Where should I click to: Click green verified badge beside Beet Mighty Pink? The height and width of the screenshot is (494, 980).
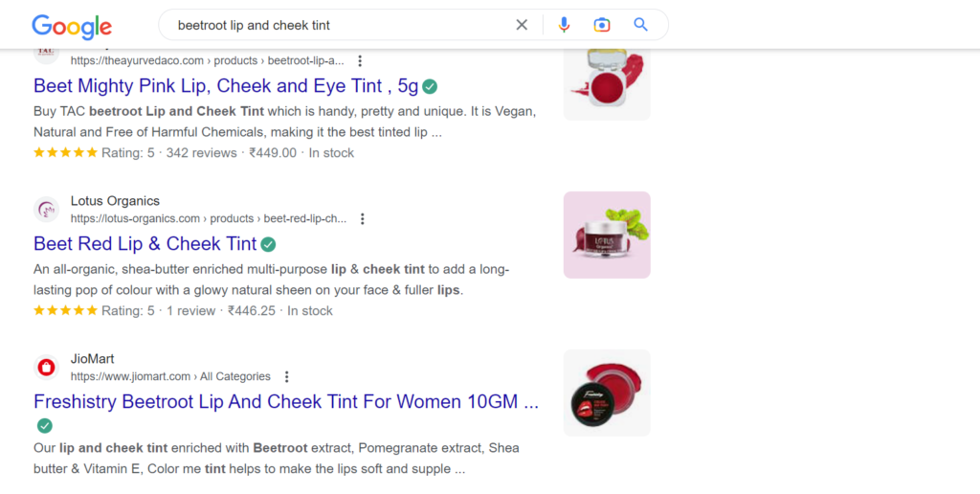[430, 86]
